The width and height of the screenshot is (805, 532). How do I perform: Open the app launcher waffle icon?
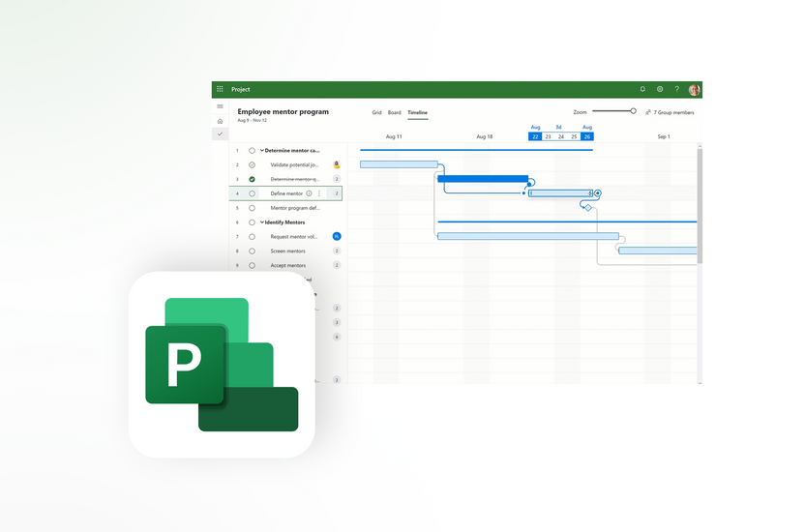click(220, 89)
